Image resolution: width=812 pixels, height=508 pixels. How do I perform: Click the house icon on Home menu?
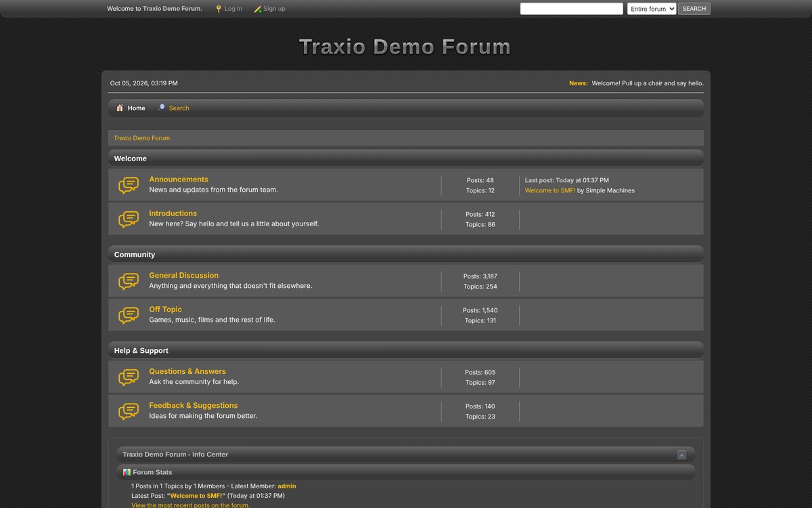point(120,108)
